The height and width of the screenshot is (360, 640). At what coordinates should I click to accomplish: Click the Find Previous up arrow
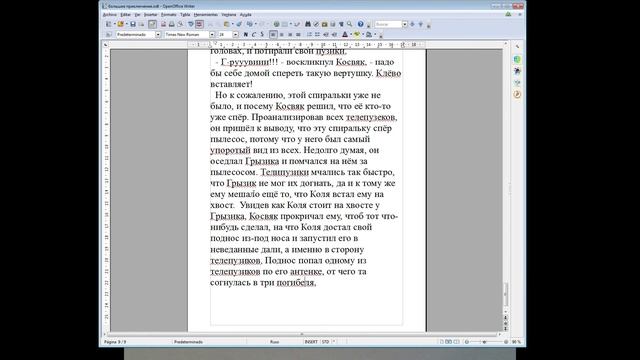420,24
